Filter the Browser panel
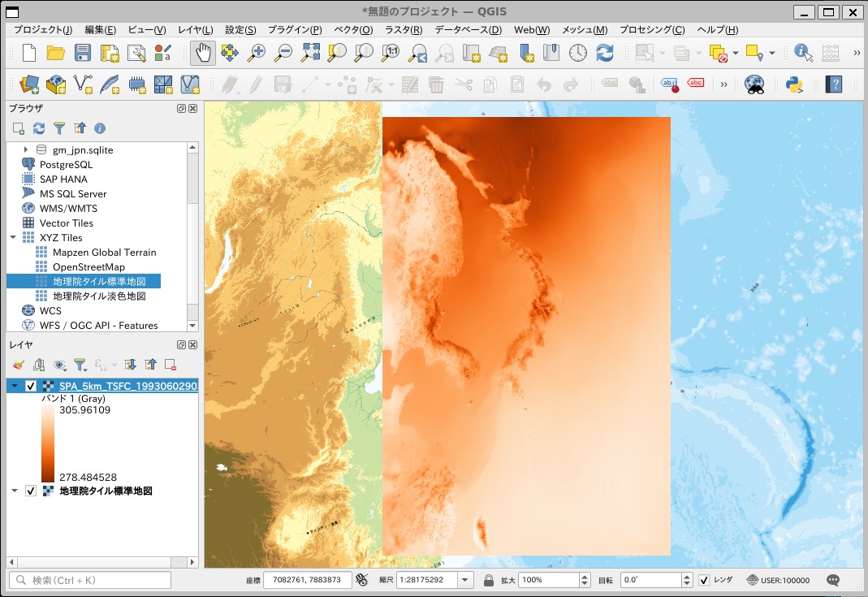The width and height of the screenshot is (868, 597). (59, 128)
